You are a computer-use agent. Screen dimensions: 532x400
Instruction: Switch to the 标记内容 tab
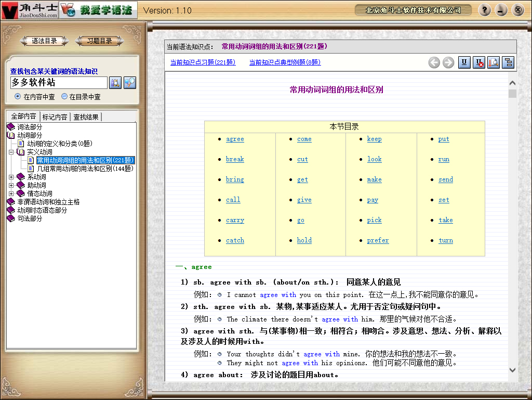click(x=55, y=117)
